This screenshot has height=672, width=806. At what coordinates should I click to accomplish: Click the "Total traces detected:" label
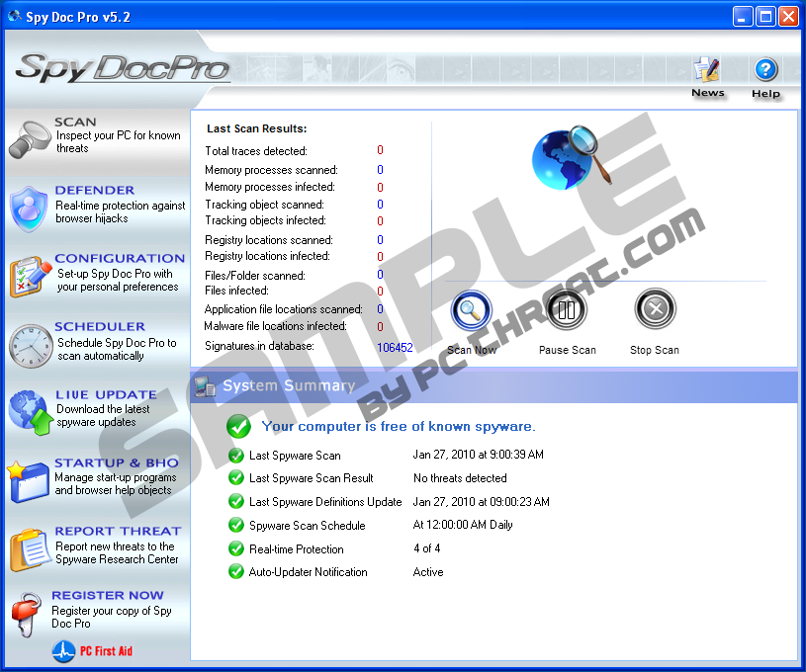pos(256,151)
